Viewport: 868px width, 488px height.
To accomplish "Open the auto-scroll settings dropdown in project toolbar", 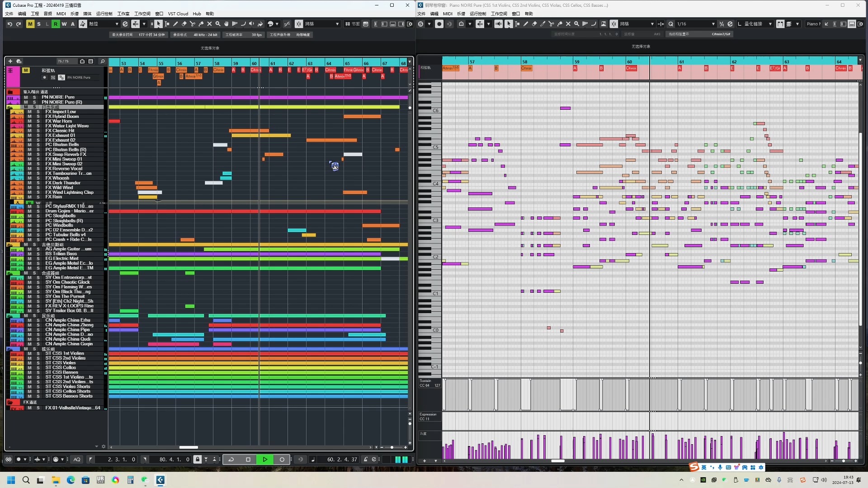I will pos(144,24).
